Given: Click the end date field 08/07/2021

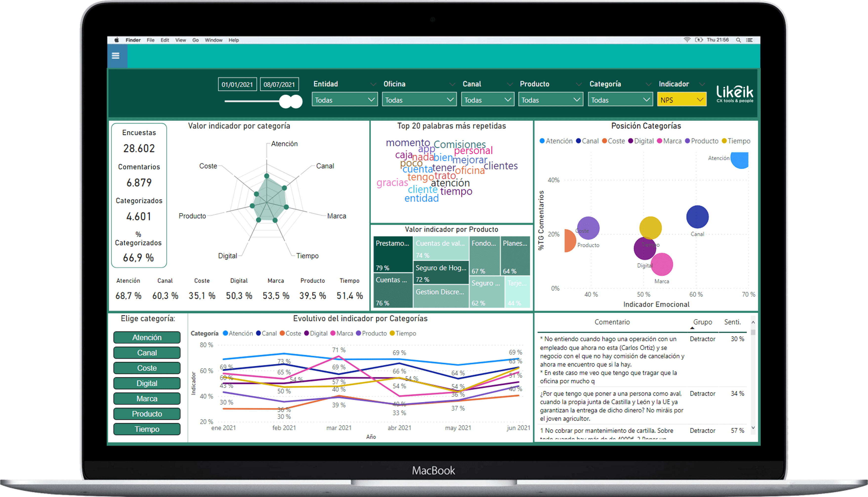Looking at the screenshot, I should [279, 84].
